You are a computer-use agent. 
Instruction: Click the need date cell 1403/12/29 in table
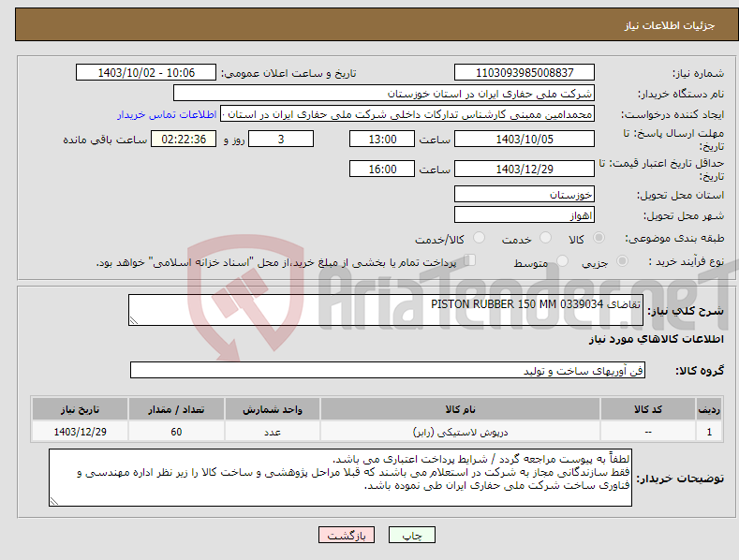point(80,432)
